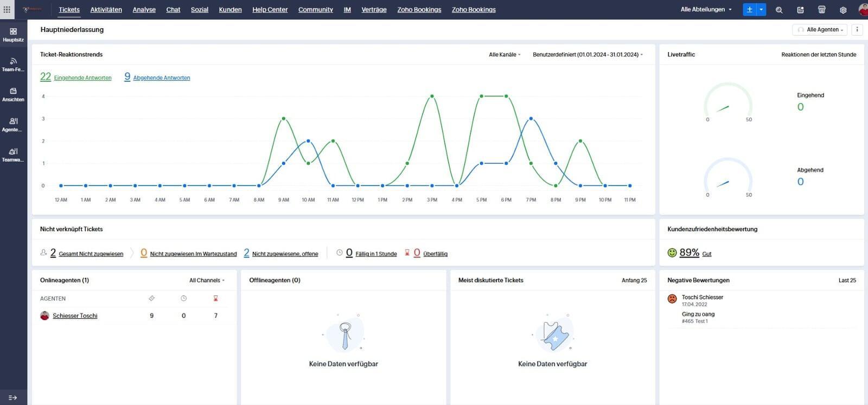Open agent Schiesser Toschi
The image size is (868, 405).
tap(75, 316)
